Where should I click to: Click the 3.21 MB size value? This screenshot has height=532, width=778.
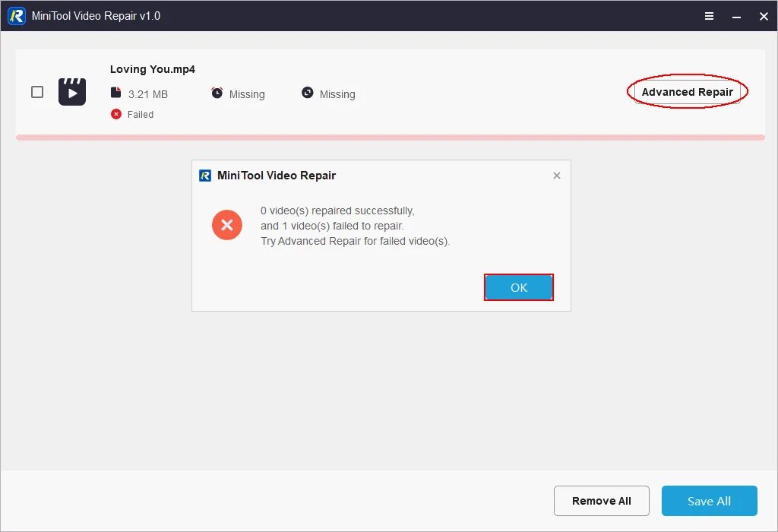(x=148, y=94)
